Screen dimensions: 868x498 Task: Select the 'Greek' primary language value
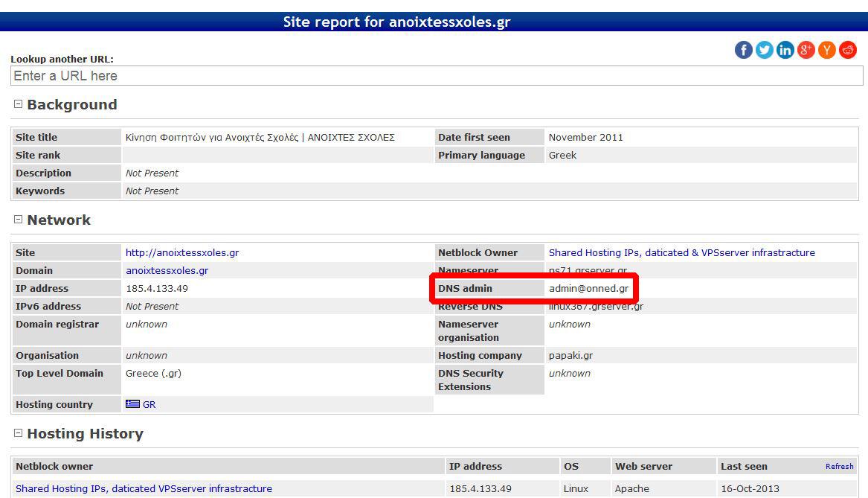562,155
